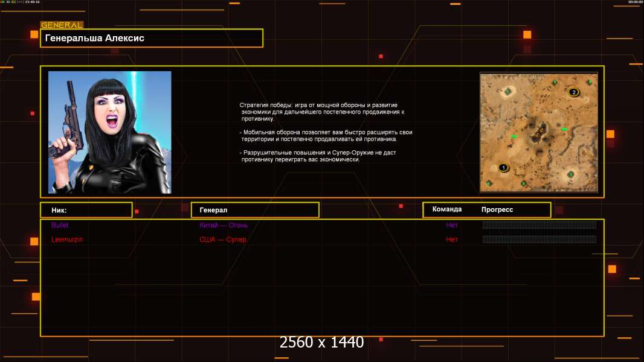Click the 2560 x 1440 resolution label
The width and height of the screenshot is (644, 362).
tap(321, 342)
